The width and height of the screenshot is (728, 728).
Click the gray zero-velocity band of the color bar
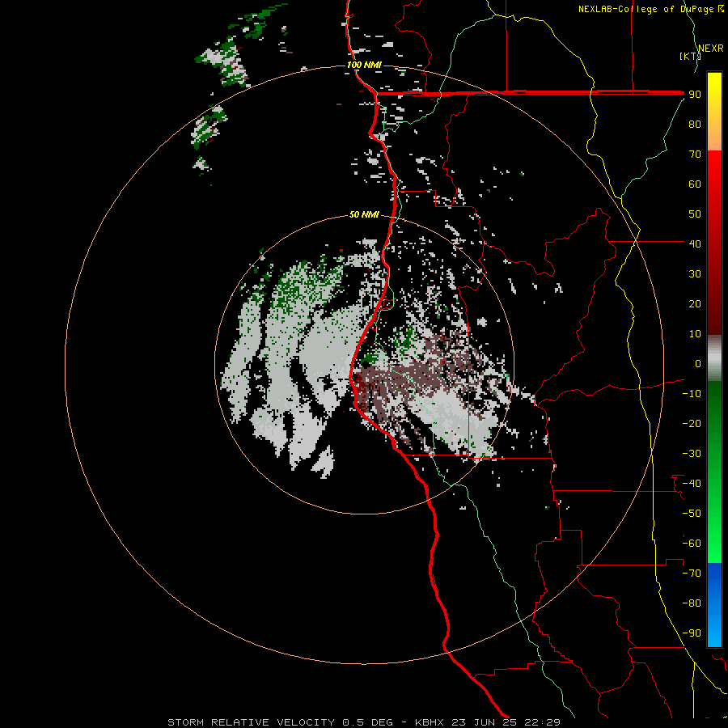[x=714, y=358]
